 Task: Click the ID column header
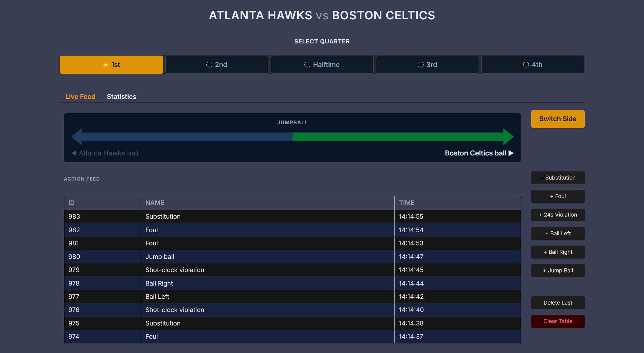click(x=103, y=203)
